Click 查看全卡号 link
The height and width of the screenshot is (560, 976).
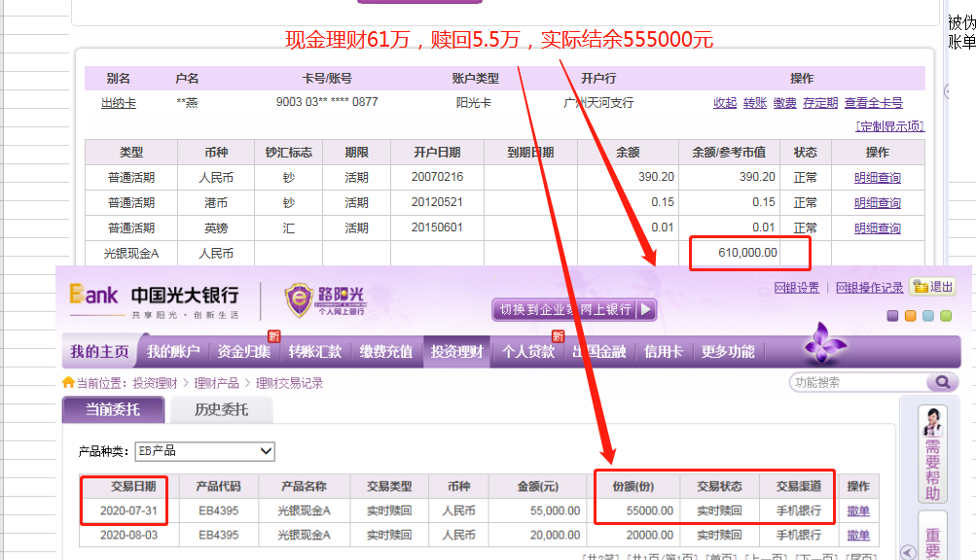click(x=873, y=103)
